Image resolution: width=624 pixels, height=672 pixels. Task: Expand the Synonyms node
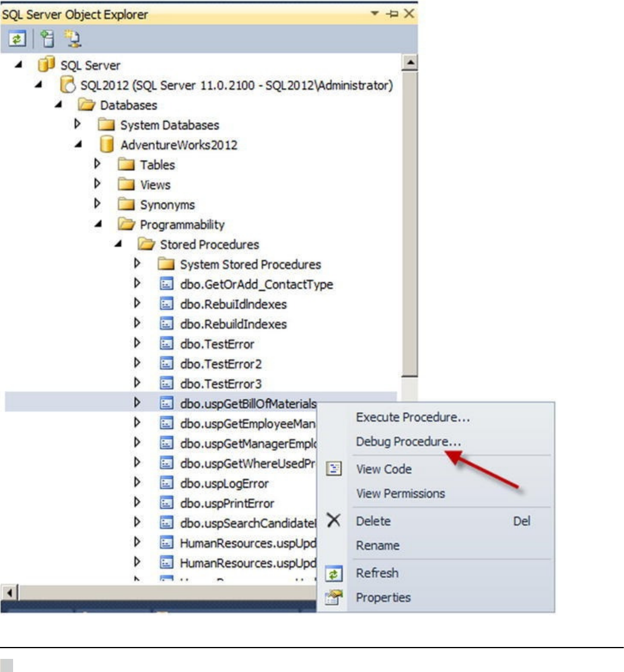pyautogui.click(x=97, y=204)
